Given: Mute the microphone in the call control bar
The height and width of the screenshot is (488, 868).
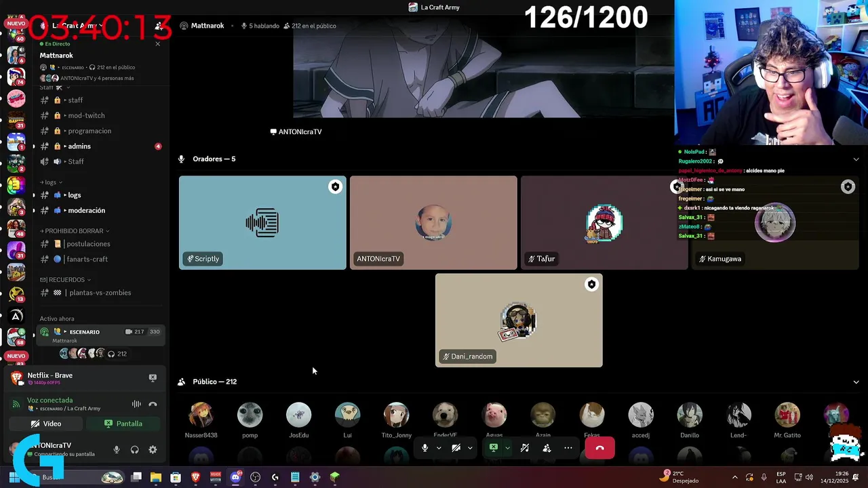Looking at the screenshot, I should [425, 448].
